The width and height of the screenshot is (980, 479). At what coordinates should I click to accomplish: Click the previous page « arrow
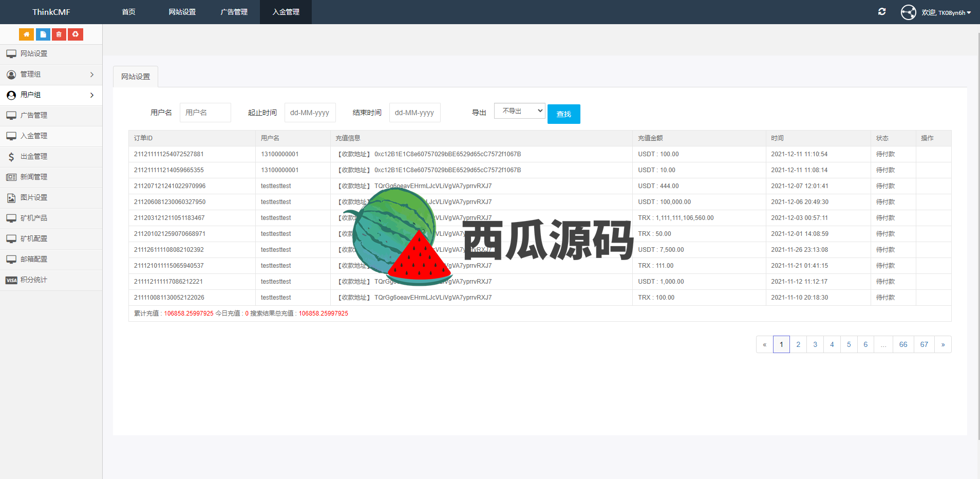point(765,344)
